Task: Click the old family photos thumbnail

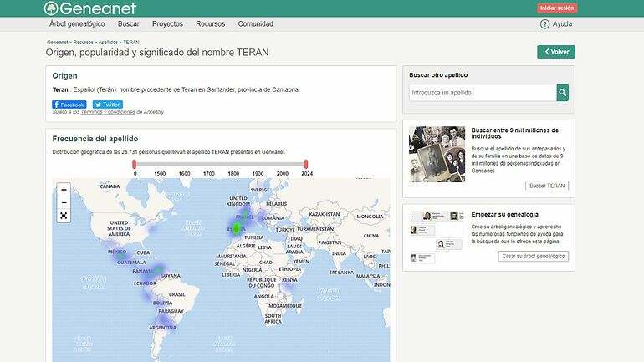Action: [x=437, y=154]
